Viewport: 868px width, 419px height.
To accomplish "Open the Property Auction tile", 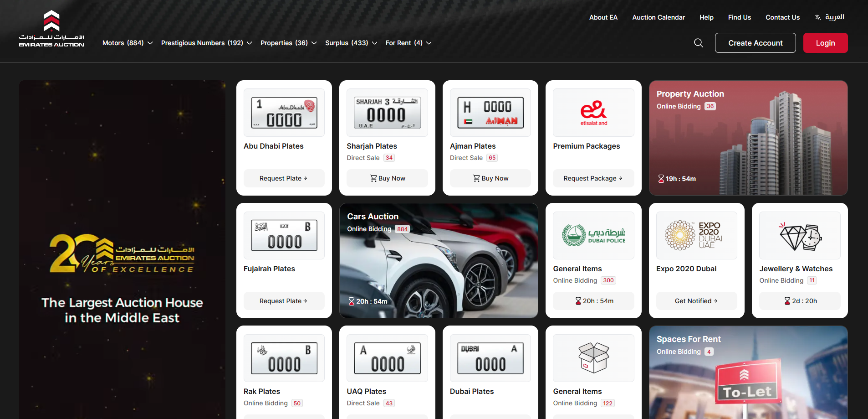I will click(748, 138).
